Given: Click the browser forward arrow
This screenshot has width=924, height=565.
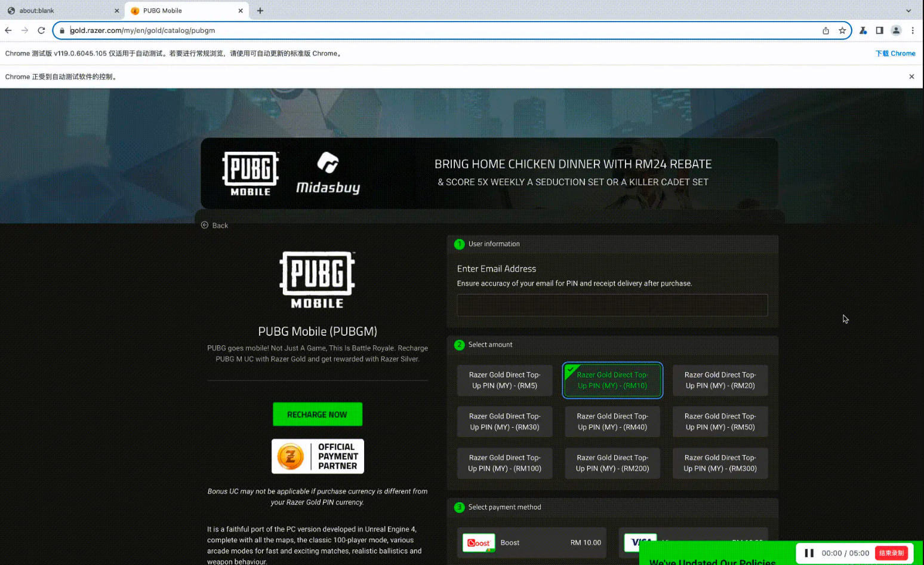Looking at the screenshot, I should pos(24,30).
